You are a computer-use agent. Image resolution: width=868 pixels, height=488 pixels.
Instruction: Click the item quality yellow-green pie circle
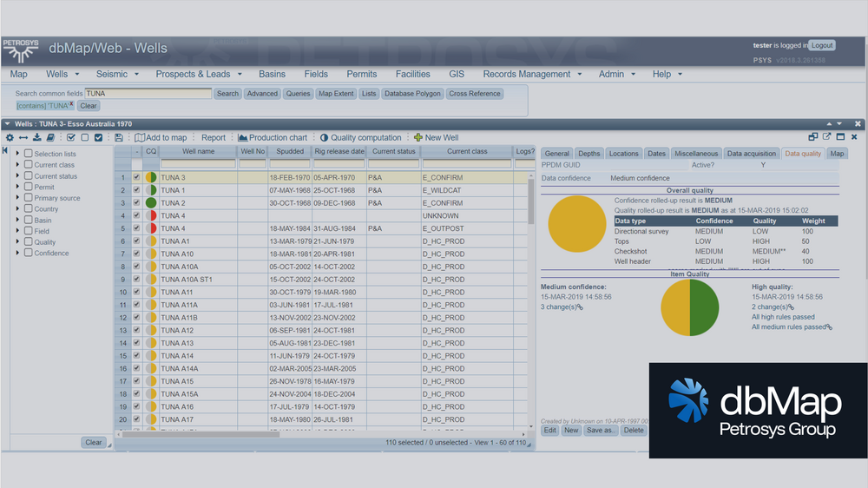coord(690,307)
